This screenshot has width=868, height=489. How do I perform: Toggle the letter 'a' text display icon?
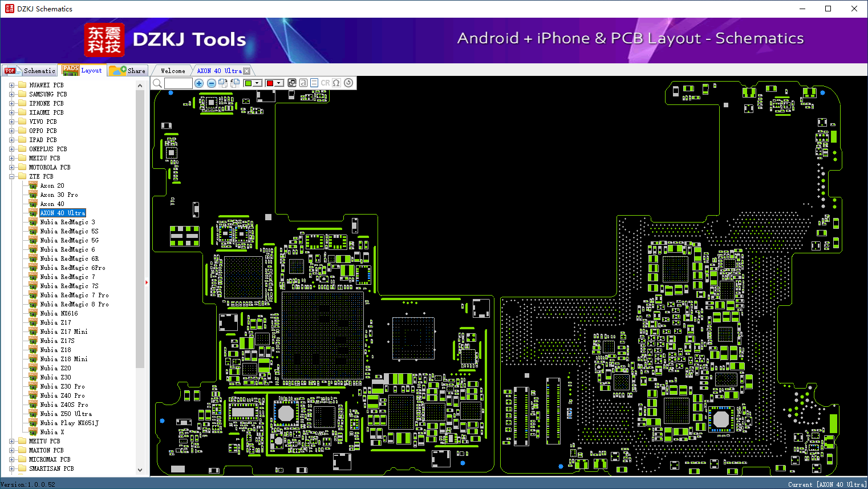[303, 83]
